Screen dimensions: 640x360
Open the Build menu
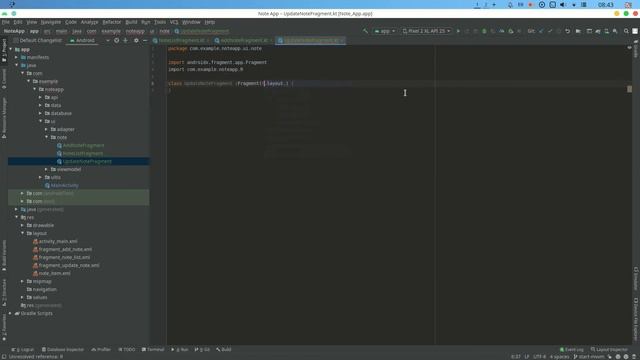(x=131, y=22)
